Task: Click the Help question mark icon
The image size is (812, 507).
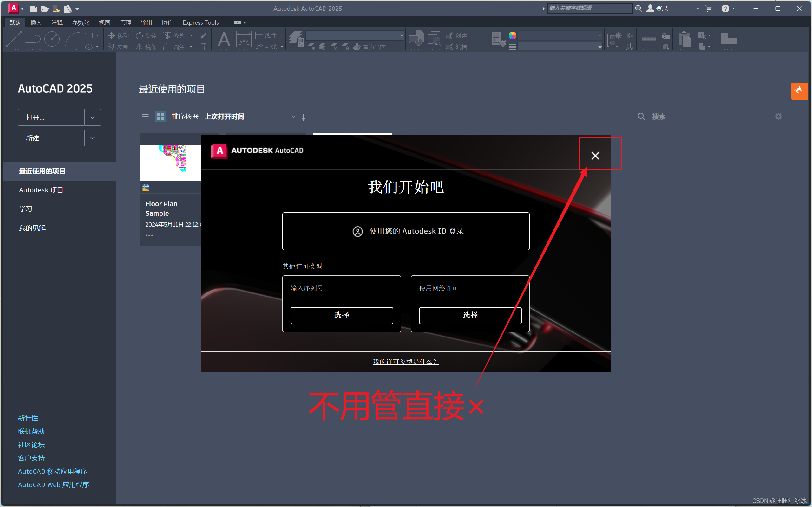Action: pyautogui.click(x=725, y=9)
